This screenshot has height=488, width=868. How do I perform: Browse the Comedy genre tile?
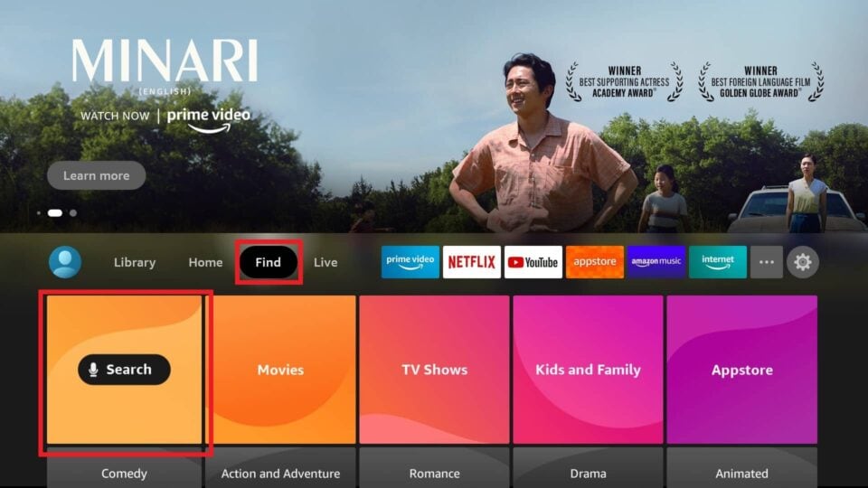(124, 468)
